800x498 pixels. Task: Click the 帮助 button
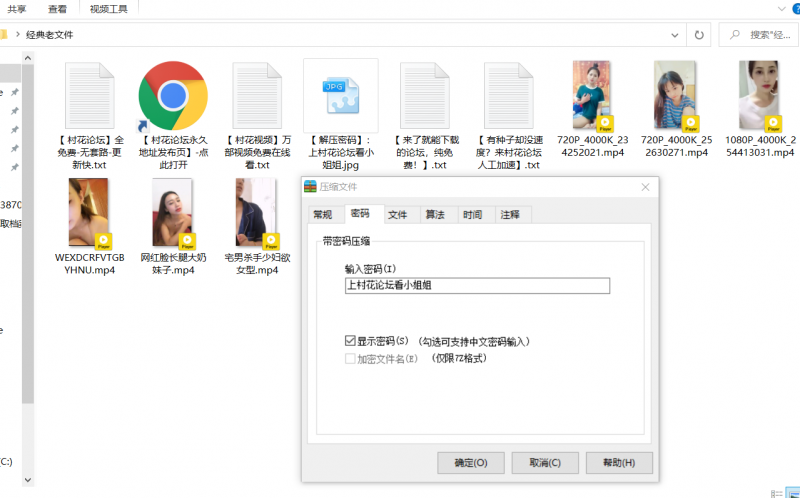[x=618, y=463]
